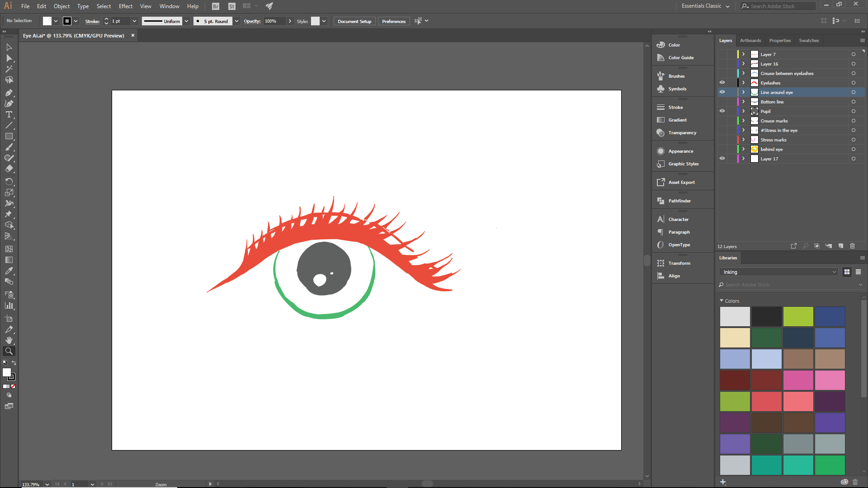Hide the Eyelashes layer
Viewport: 868px width, 488px height.
point(722,83)
